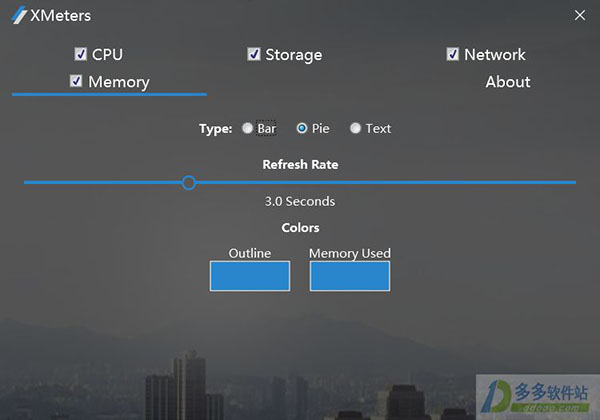Switch to the CPU tab label
Screen dimensions: 600x420
click(108, 54)
